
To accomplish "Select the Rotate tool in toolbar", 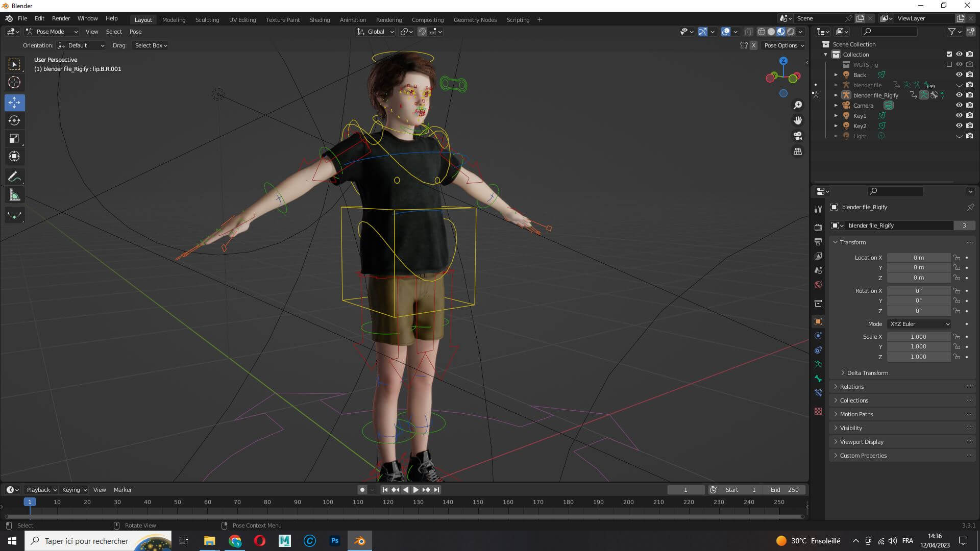I will click(14, 121).
